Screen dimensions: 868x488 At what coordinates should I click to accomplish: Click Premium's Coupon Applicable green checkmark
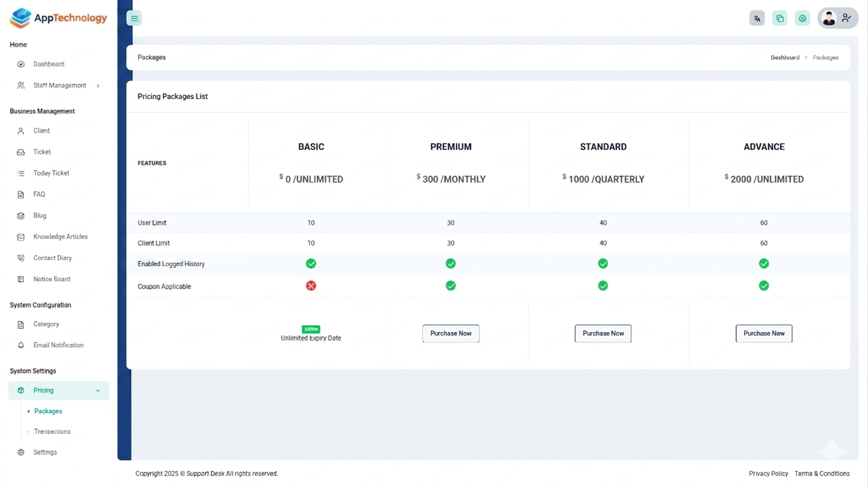click(x=451, y=286)
